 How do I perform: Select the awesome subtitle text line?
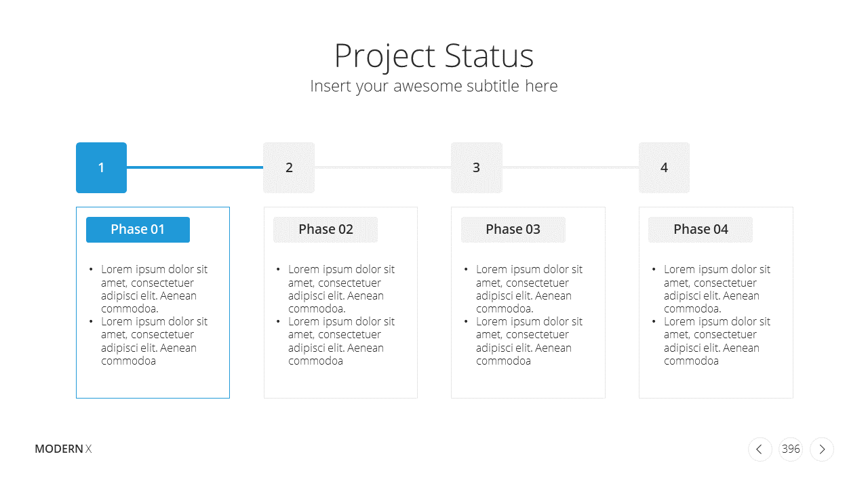pos(434,86)
